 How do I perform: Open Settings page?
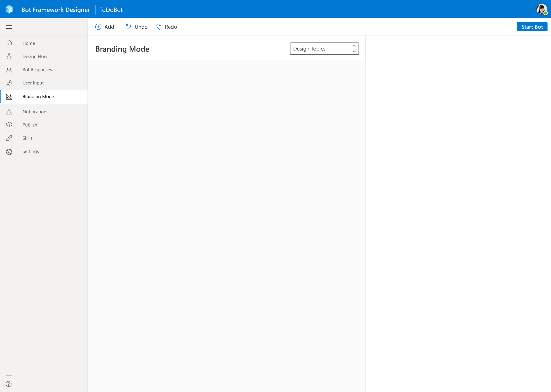pos(44,151)
